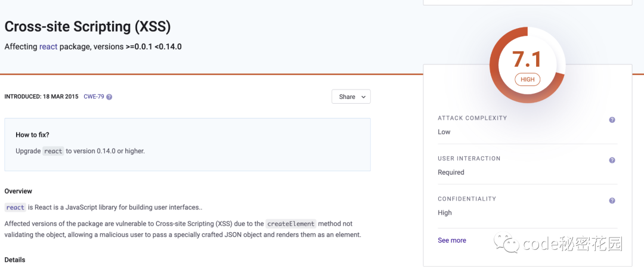This screenshot has width=644, height=272.
Task: Expand See more severity details
Action: tap(452, 240)
